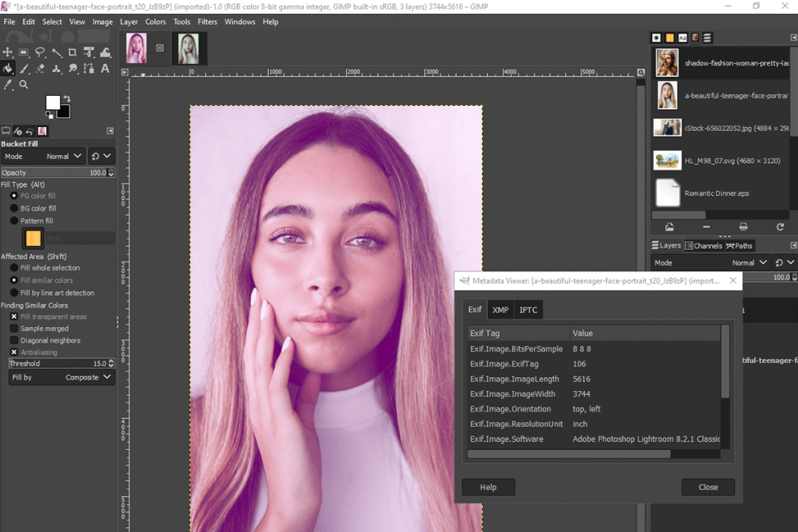Select the Crop tool
The image size is (798, 532).
[x=72, y=51]
